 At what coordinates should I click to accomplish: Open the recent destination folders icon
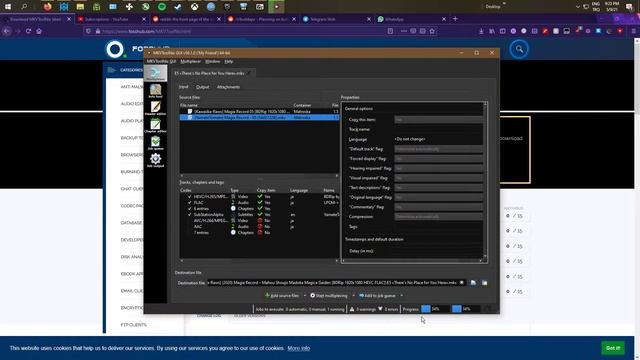[x=484, y=282]
